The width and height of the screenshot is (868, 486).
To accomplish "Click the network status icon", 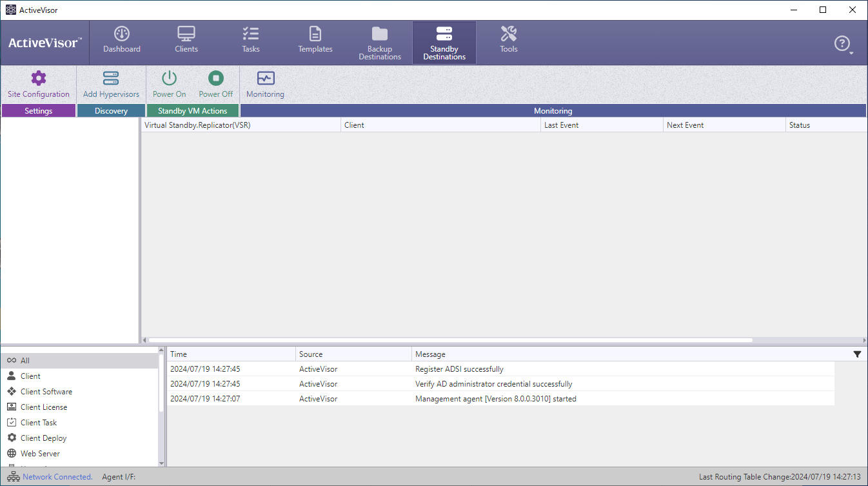I will pyautogui.click(x=12, y=477).
